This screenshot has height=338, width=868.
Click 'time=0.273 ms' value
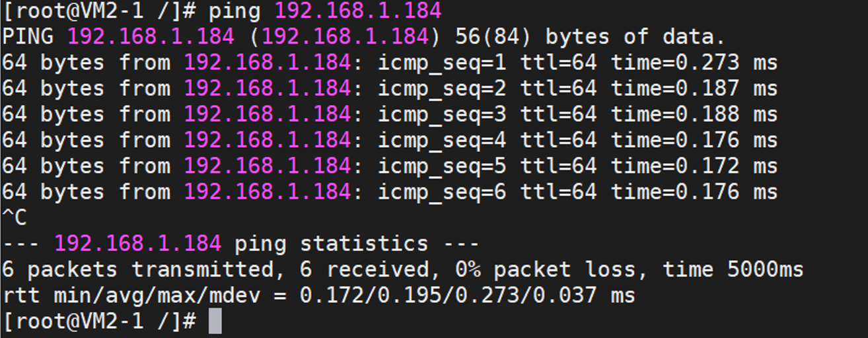point(694,63)
